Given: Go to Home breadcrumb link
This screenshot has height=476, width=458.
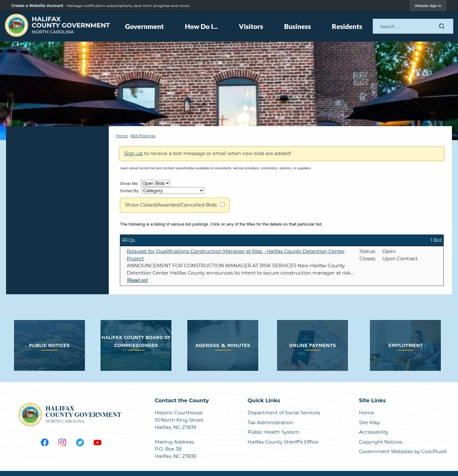Looking at the screenshot, I should point(122,136).
